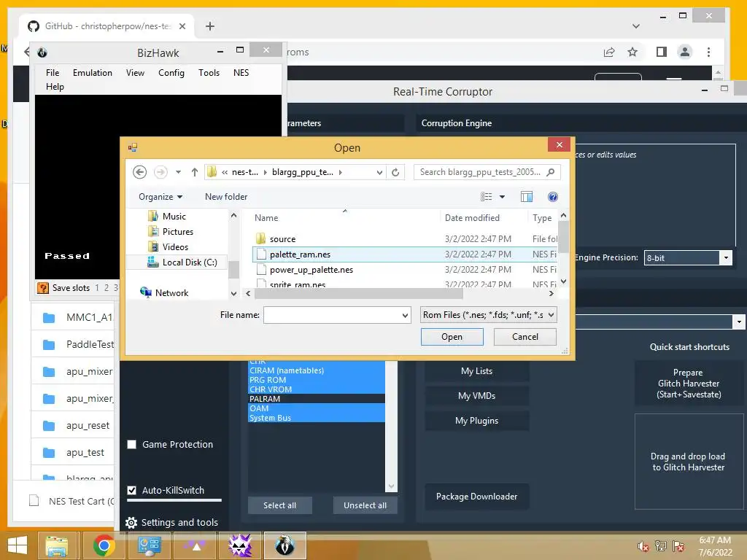Expand the address path history dropdown
Screen dimensions: 747x560
click(x=379, y=172)
